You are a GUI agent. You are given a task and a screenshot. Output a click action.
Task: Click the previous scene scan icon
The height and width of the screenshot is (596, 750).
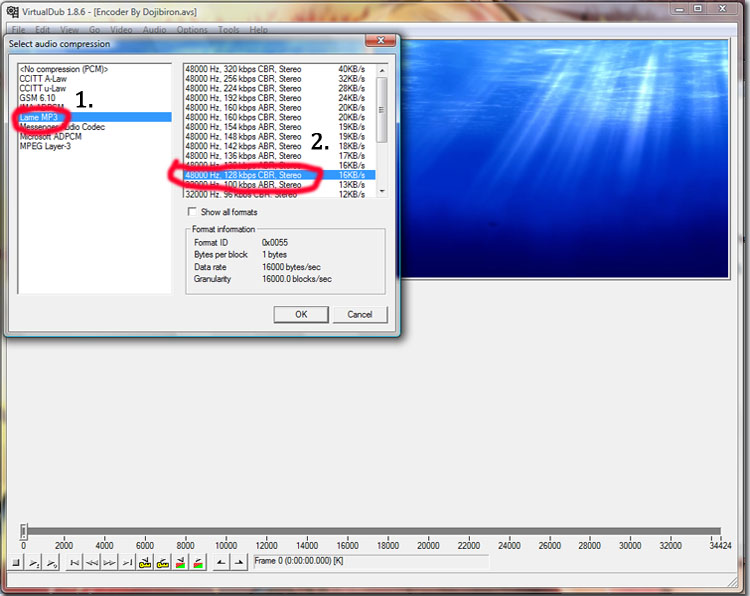[180, 563]
